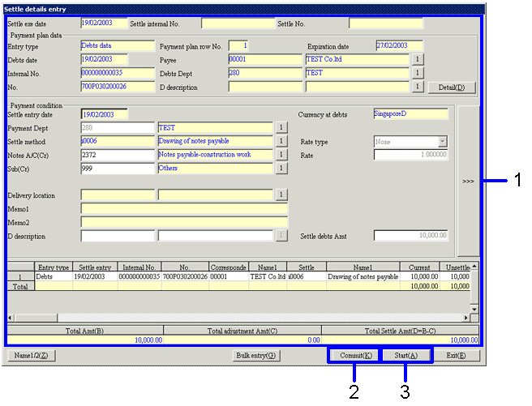Click the top D description lookup button

pyautogui.click(x=418, y=87)
